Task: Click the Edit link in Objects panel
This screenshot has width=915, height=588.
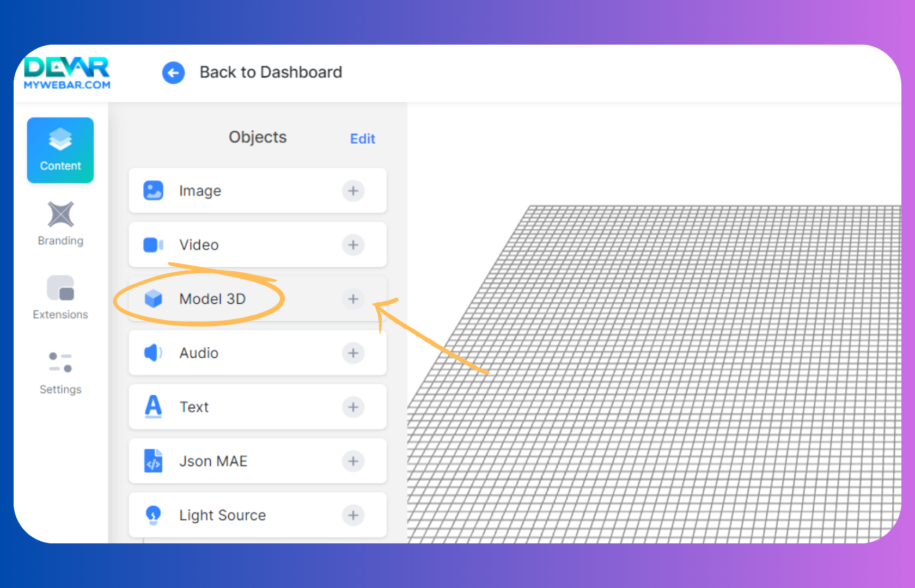Action: pos(363,139)
